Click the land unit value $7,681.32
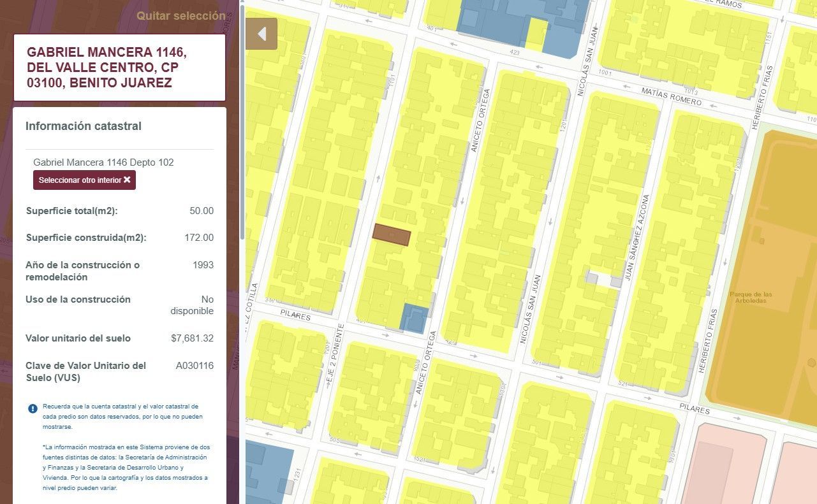 [x=192, y=338]
